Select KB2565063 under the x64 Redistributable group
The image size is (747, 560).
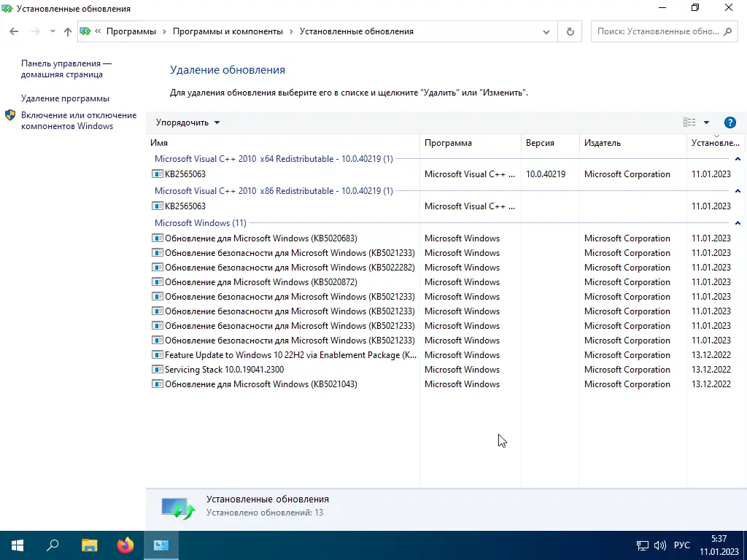(445, 174)
